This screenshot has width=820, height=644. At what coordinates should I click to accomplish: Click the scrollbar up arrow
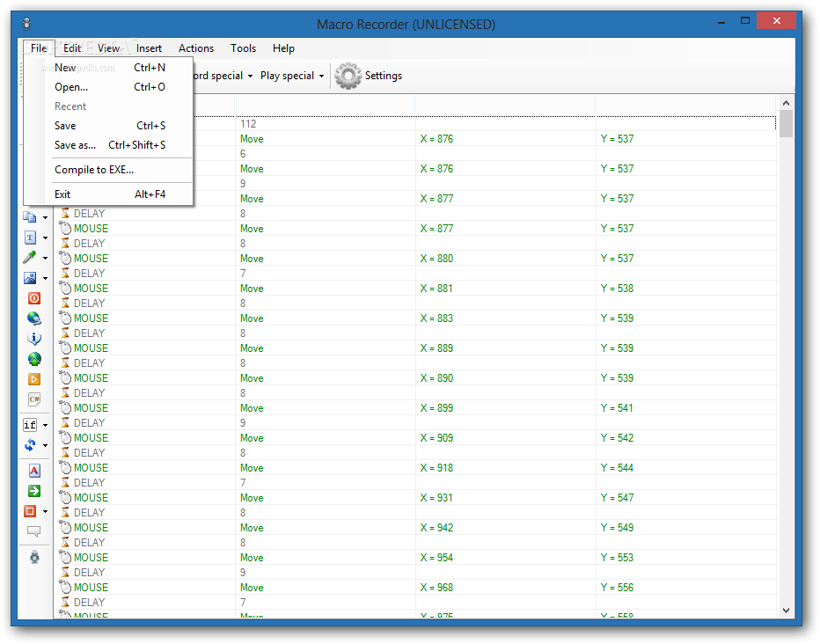[x=786, y=102]
